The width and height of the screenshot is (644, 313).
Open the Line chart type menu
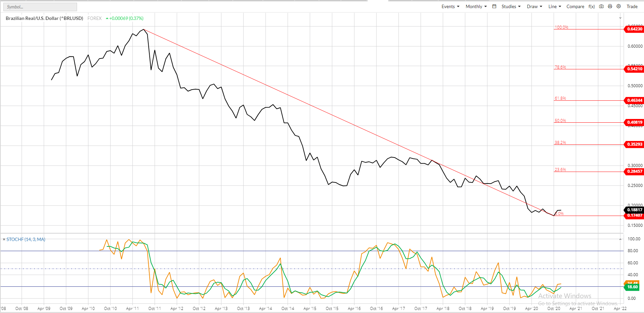tap(554, 7)
